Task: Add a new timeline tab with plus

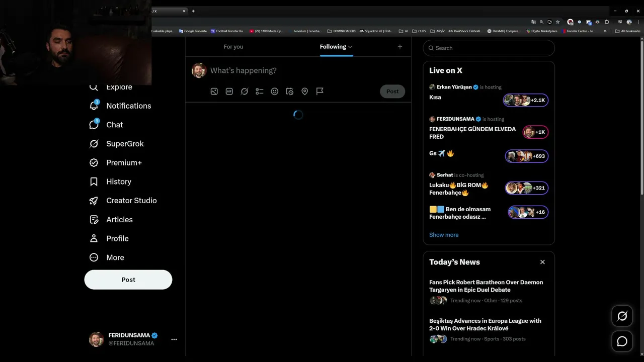Action: click(x=400, y=47)
